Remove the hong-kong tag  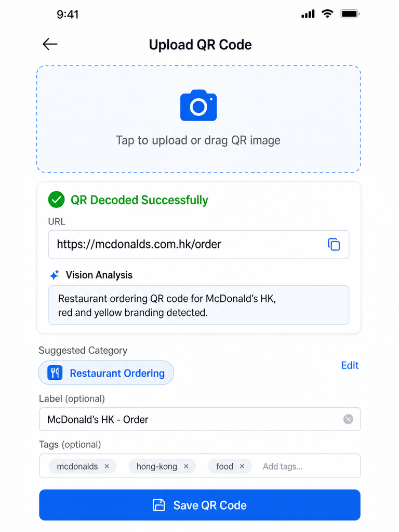tap(186, 466)
